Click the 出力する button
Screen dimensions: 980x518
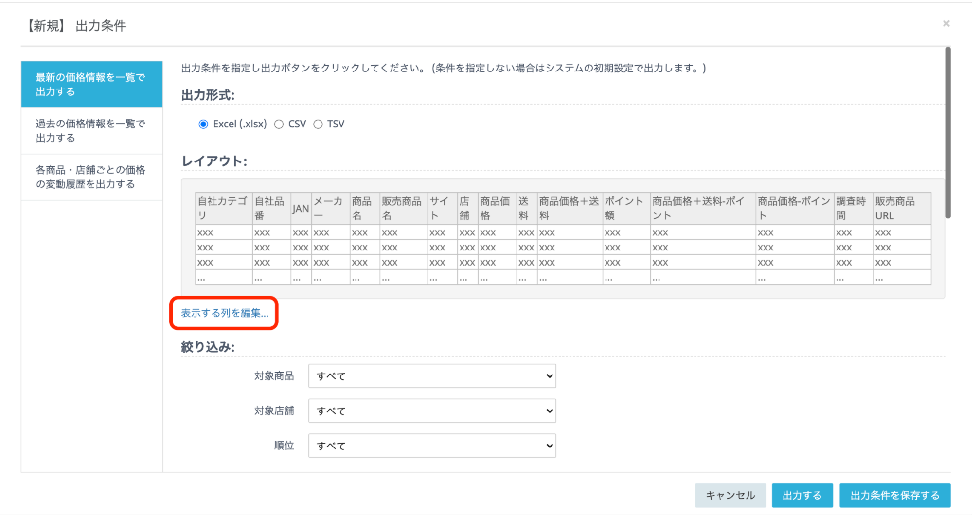(x=802, y=495)
